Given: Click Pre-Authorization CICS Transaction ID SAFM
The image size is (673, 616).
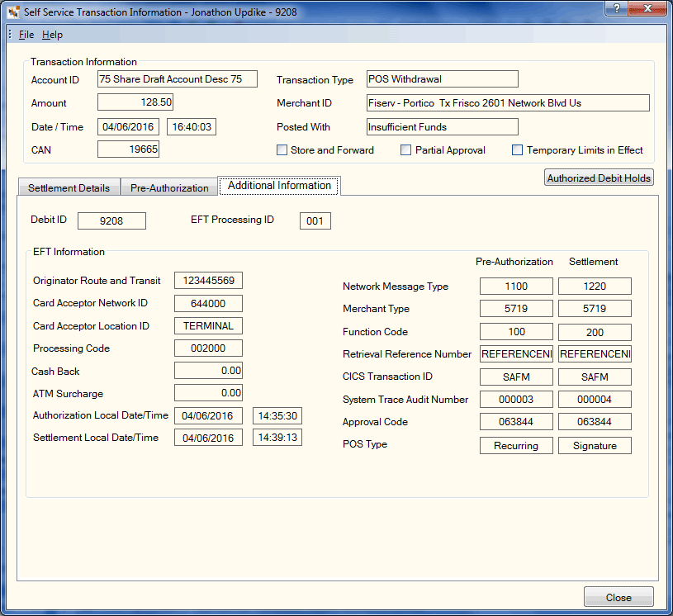Looking at the screenshot, I should [x=516, y=377].
